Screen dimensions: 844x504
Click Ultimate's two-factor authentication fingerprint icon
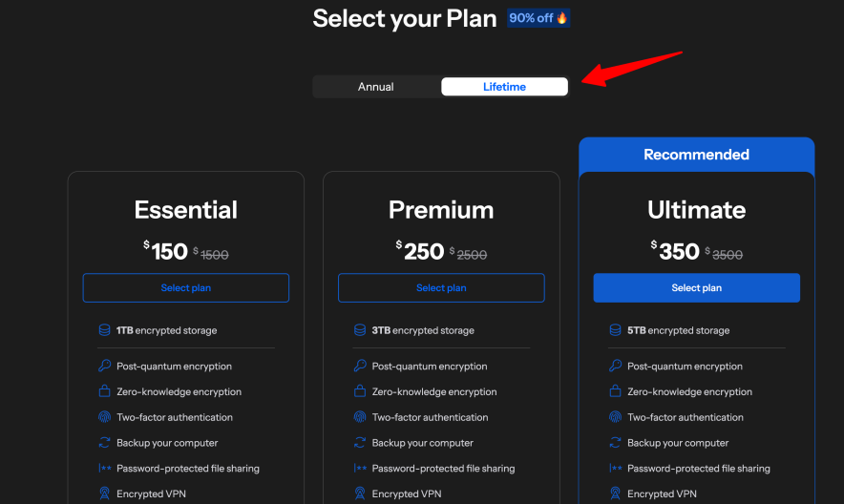tap(616, 417)
